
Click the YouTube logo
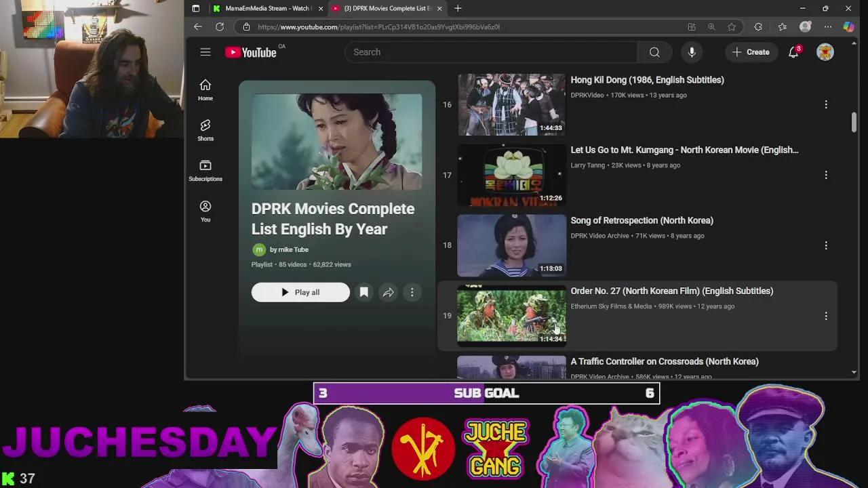251,52
